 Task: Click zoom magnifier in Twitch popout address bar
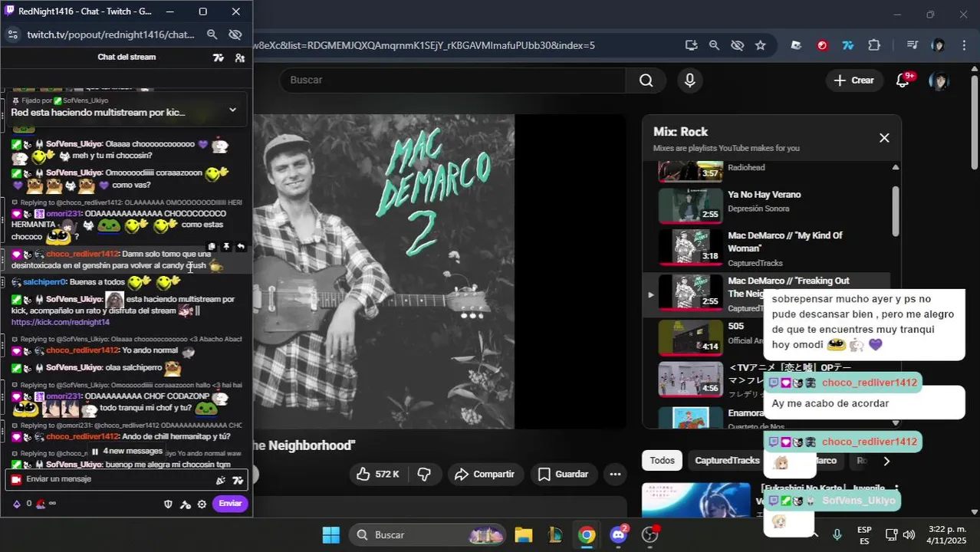(212, 34)
